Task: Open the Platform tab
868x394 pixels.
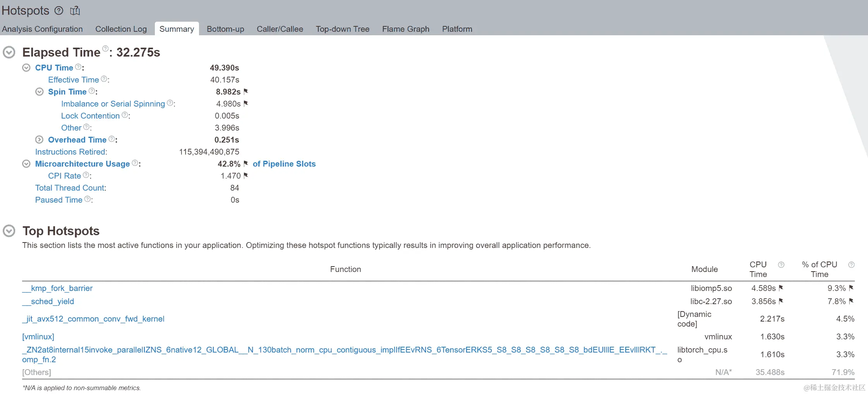Action: (457, 29)
